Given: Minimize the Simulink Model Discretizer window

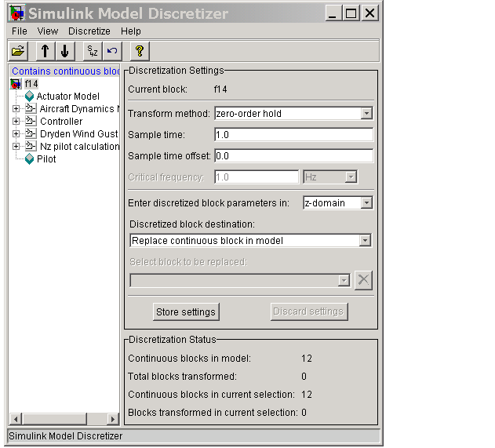Looking at the screenshot, I should [x=333, y=13].
